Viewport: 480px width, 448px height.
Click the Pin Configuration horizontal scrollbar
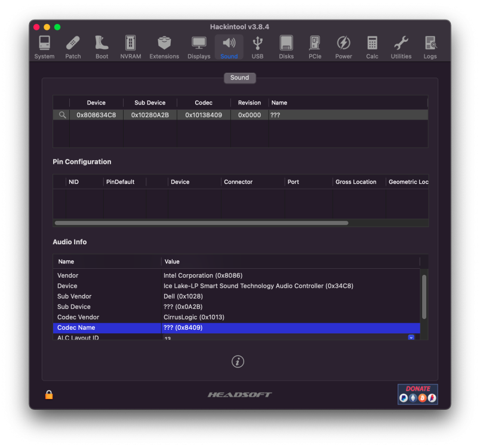[201, 223]
